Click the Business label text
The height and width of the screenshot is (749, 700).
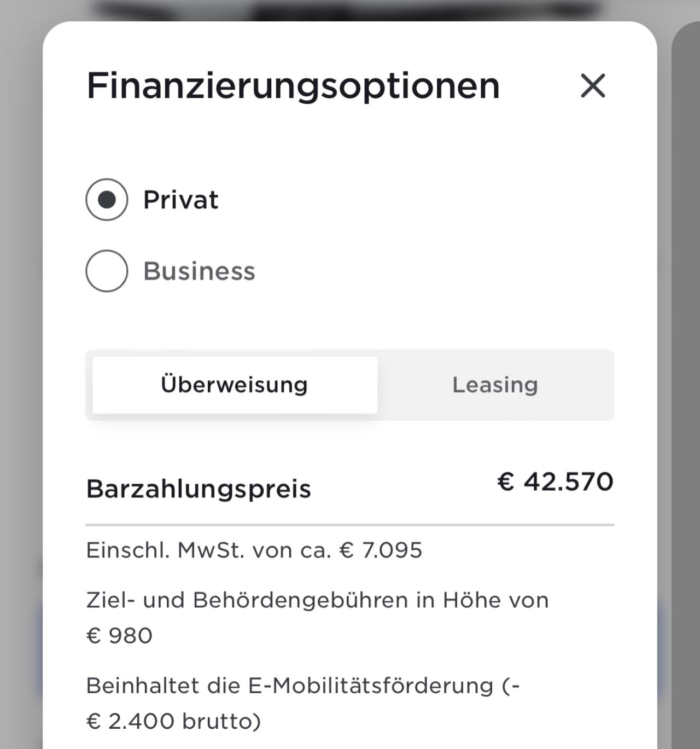click(199, 271)
